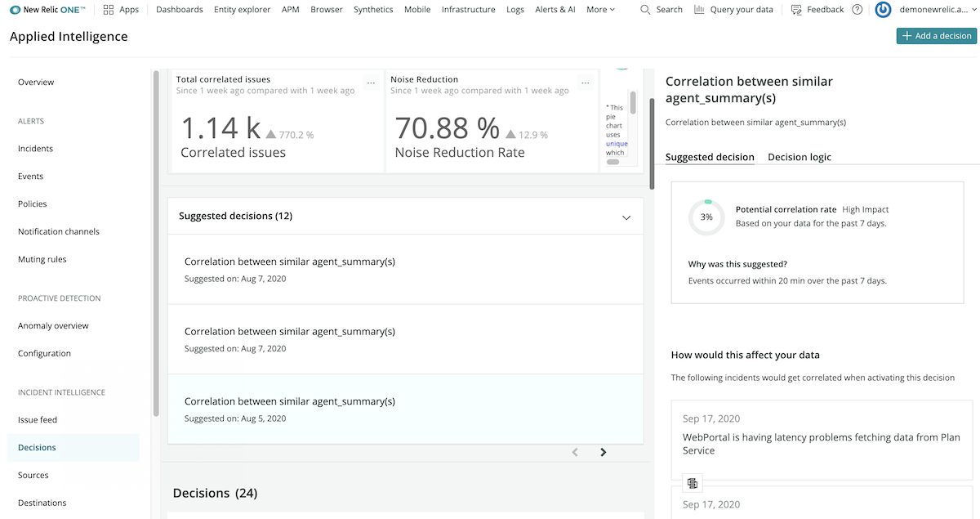Expand the More navigation dropdown
The height and width of the screenshot is (519, 980).
pyautogui.click(x=600, y=10)
